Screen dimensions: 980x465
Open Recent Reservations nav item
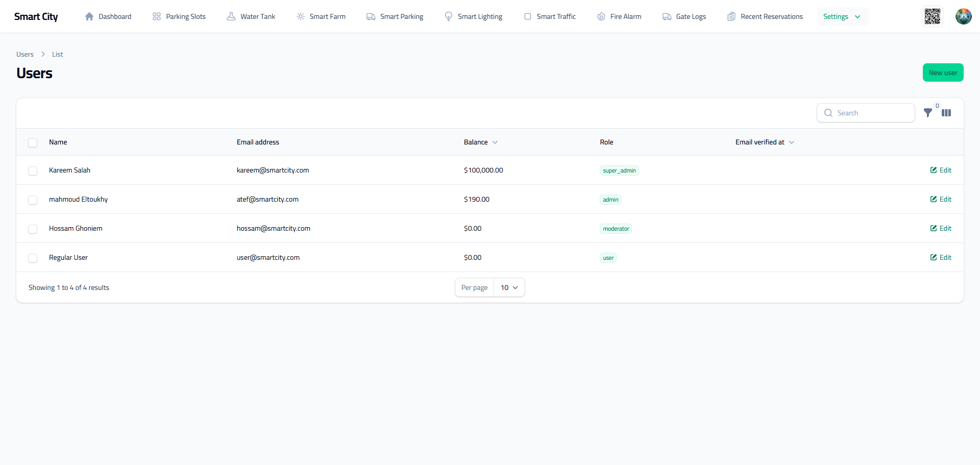point(765,16)
